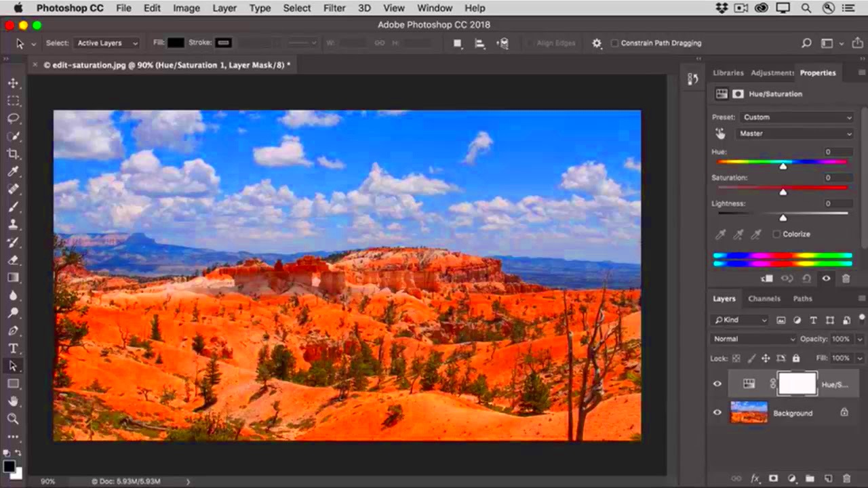Switch to the Libraries tab
868x488 pixels.
click(728, 73)
